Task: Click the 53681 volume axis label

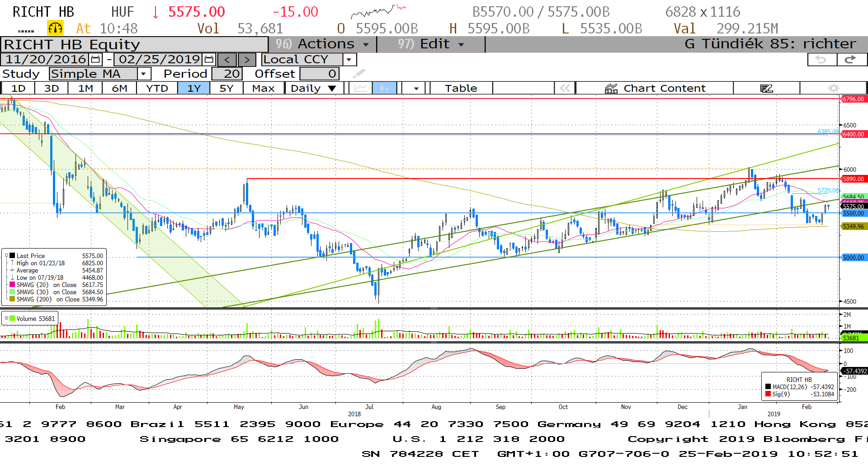Action: tap(854, 338)
